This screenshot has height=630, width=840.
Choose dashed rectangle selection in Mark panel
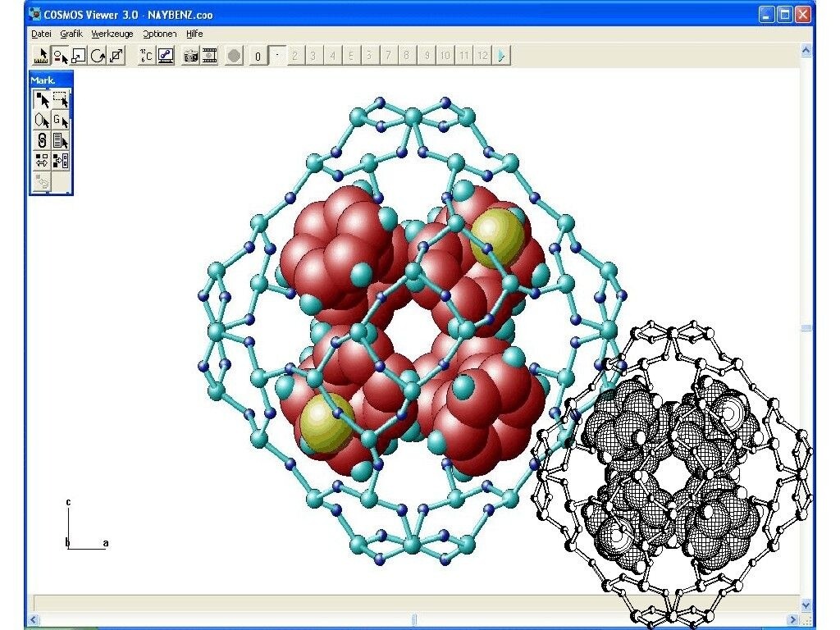coord(61,99)
